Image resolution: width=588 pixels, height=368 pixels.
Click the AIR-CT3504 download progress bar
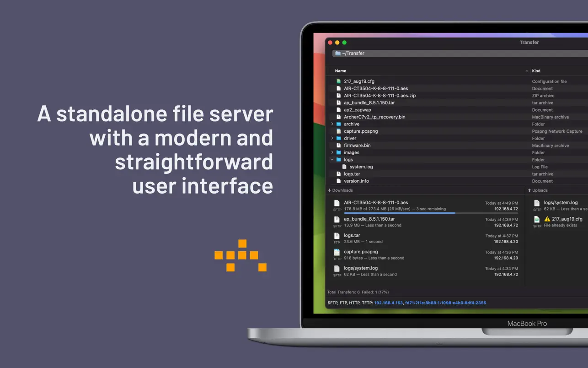[x=430, y=213]
